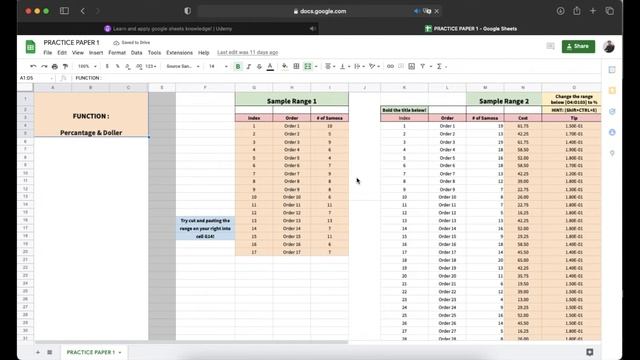
Task: Open the Text color picker
Action: tap(270, 66)
